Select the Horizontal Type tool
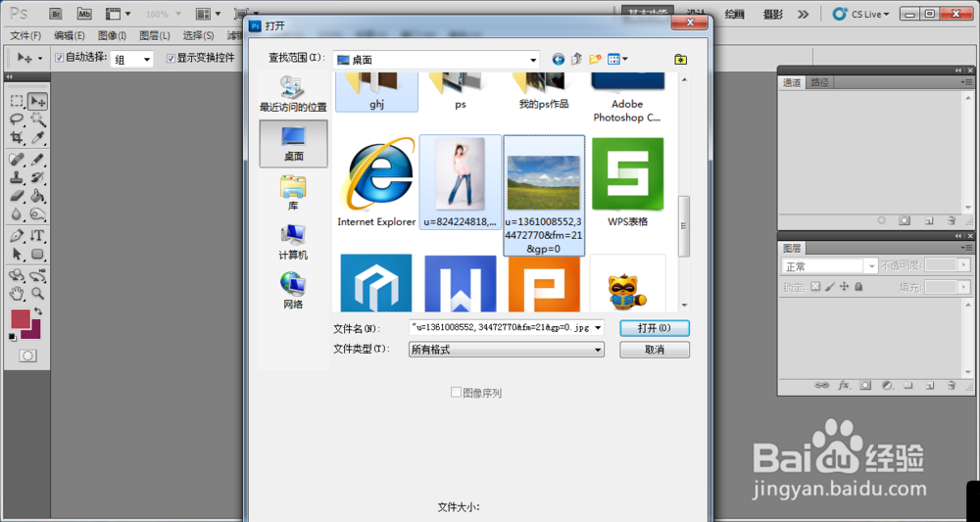 pos(37,236)
